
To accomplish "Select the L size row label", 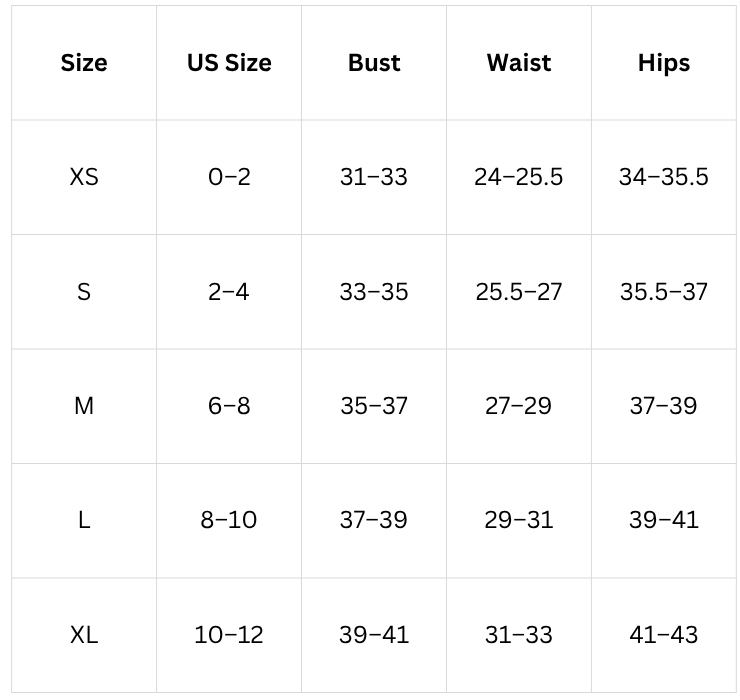I will tap(84, 521).
